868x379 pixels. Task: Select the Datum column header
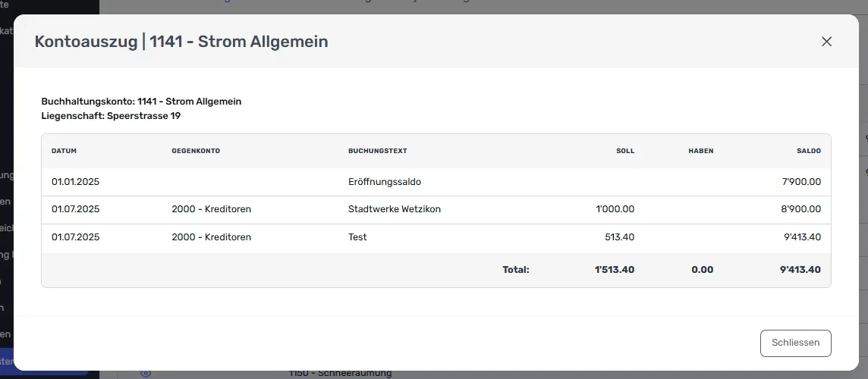(x=64, y=151)
